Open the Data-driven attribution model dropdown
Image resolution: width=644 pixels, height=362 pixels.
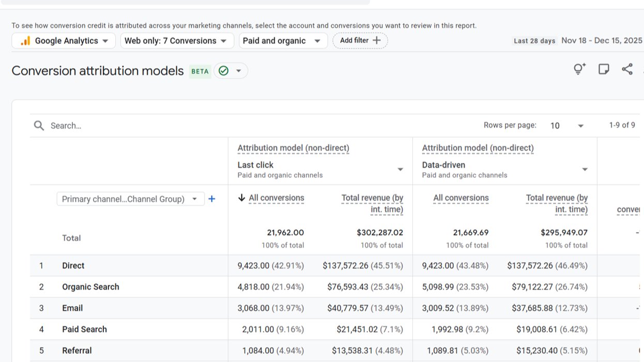coord(585,169)
